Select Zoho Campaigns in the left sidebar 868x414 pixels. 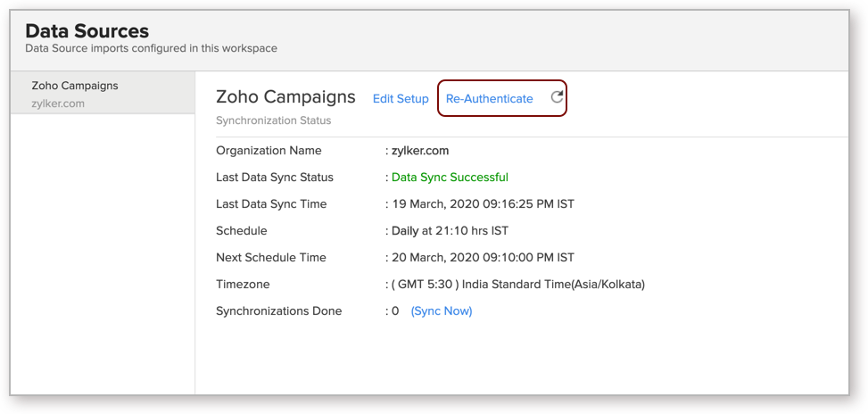click(x=75, y=86)
